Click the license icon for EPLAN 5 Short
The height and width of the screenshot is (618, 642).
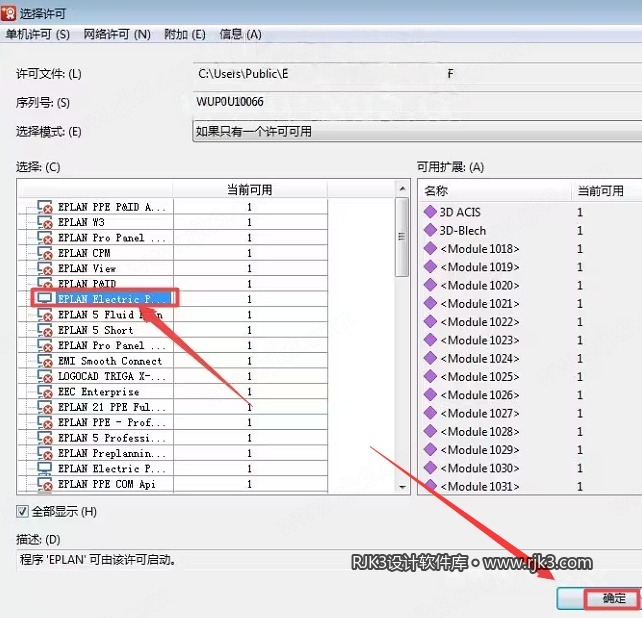(45, 330)
